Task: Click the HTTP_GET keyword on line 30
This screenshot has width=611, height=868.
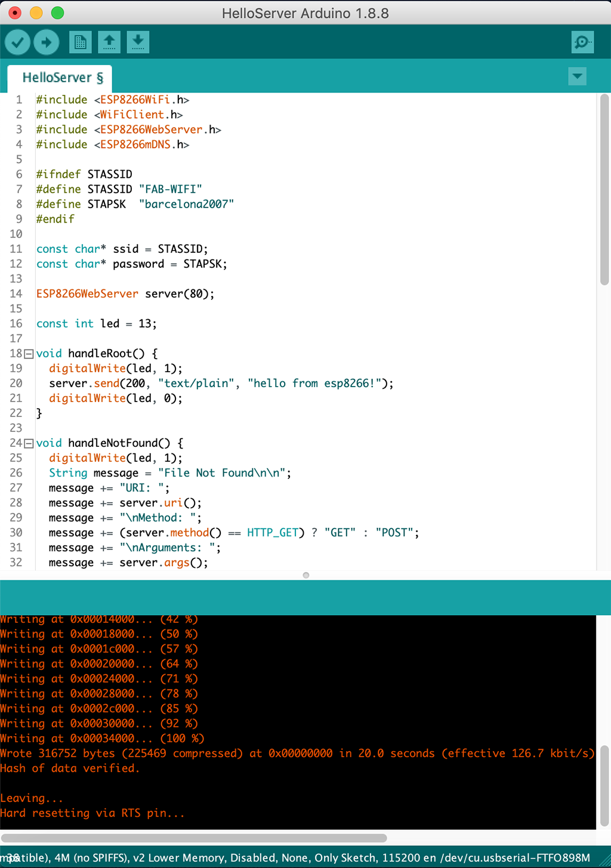Action: click(x=273, y=532)
